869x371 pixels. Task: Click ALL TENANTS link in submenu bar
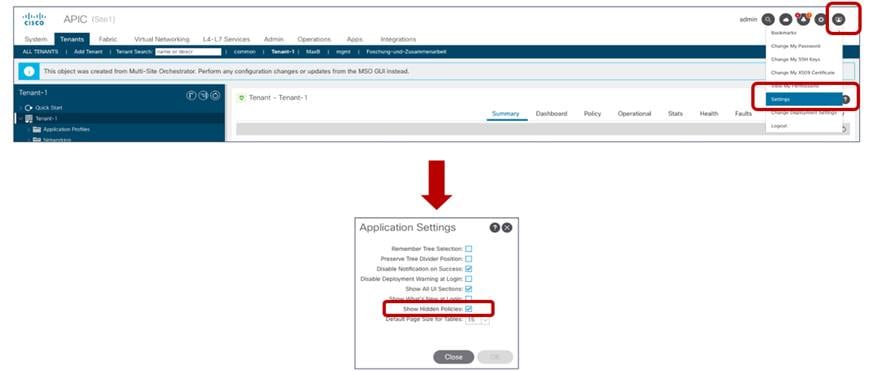40,52
